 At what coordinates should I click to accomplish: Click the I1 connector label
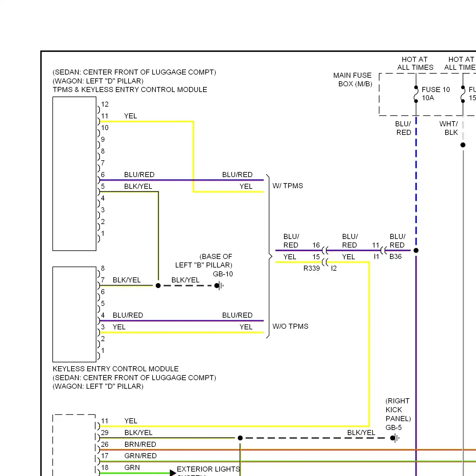pyautogui.click(x=376, y=257)
